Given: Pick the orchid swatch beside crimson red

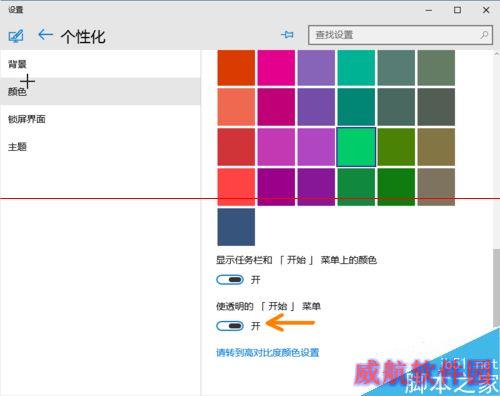Looking at the screenshot, I should pyautogui.click(x=276, y=147).
